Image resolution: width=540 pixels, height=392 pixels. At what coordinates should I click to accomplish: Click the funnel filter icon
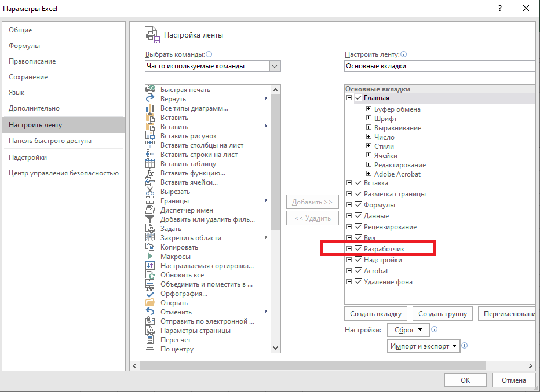150,219
